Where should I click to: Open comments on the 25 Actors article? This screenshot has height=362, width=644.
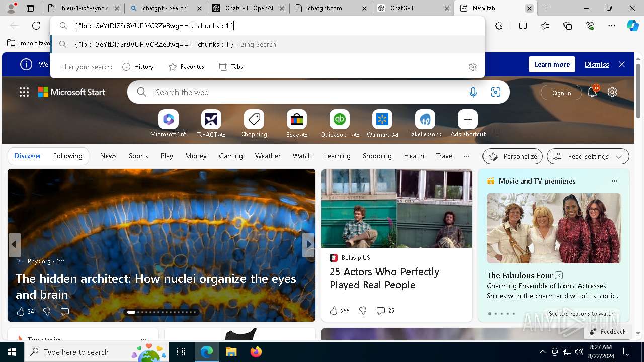click(385, 311)
